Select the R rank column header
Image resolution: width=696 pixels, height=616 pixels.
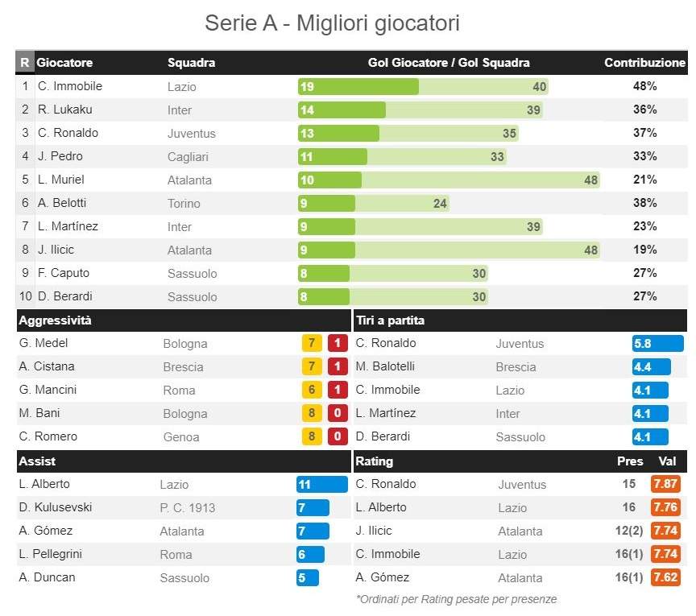25,63
